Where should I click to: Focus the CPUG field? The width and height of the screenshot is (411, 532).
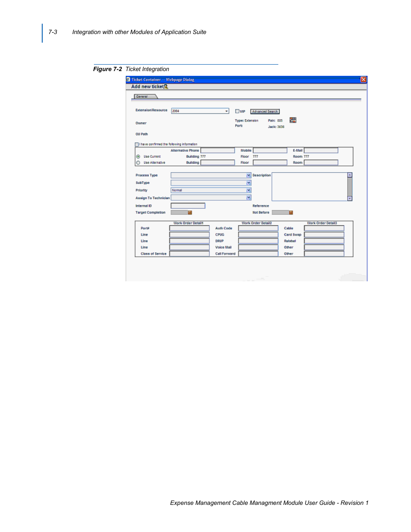(258, 235)
